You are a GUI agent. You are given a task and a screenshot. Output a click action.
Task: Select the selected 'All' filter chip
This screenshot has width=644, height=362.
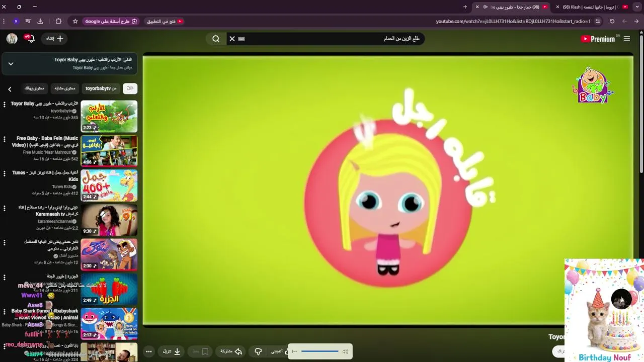130,88
